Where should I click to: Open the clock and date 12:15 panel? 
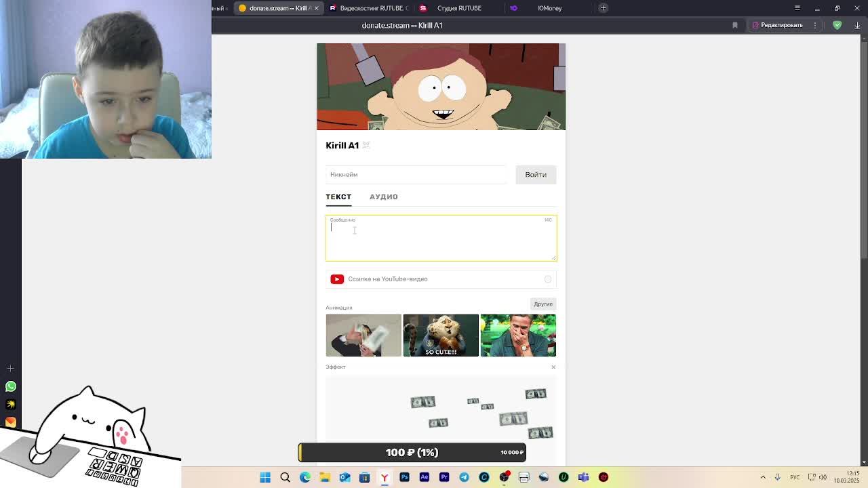[x=846, y=477]
